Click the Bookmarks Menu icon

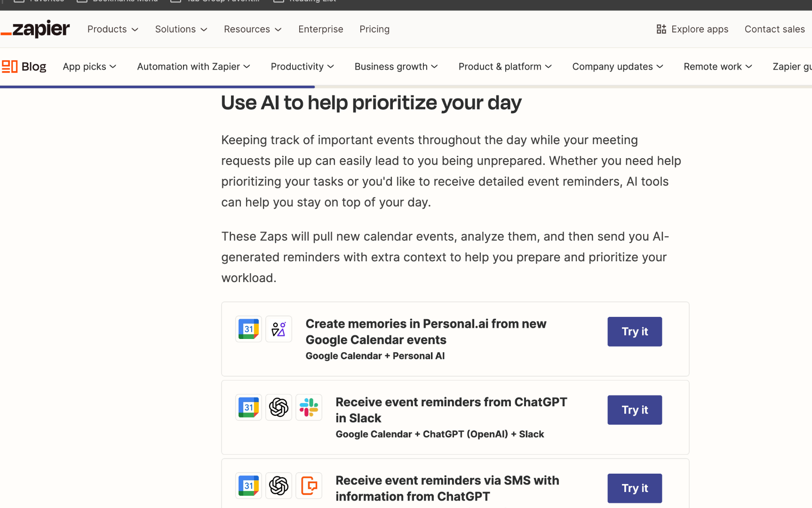pos(81,1)
